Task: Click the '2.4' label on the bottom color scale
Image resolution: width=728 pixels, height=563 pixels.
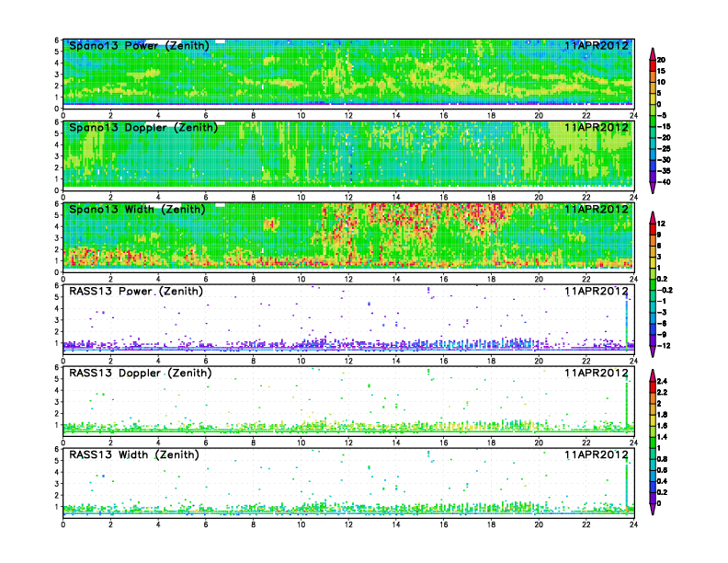Action: click(662, 381)
